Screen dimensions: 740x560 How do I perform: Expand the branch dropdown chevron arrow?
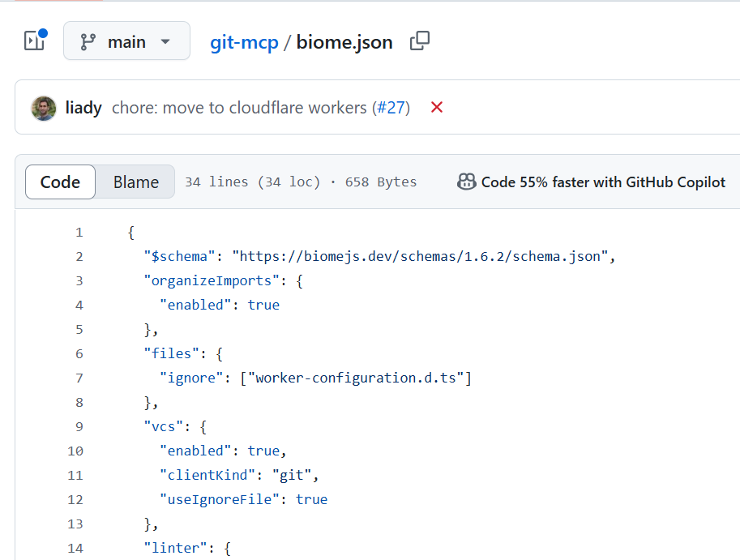click(x=165, y=41)
